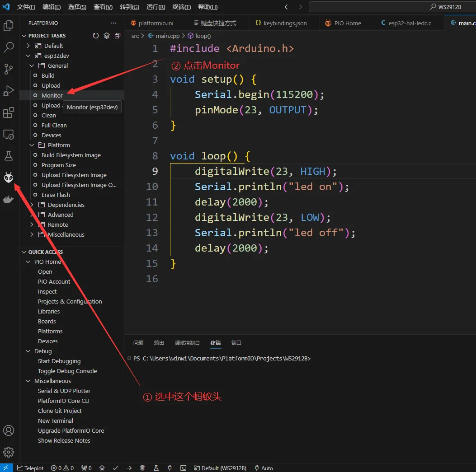Image resolution: width=476 pixels, height=472 pixels.
Task: Open the 问题 panel tab
Action: 138,343
